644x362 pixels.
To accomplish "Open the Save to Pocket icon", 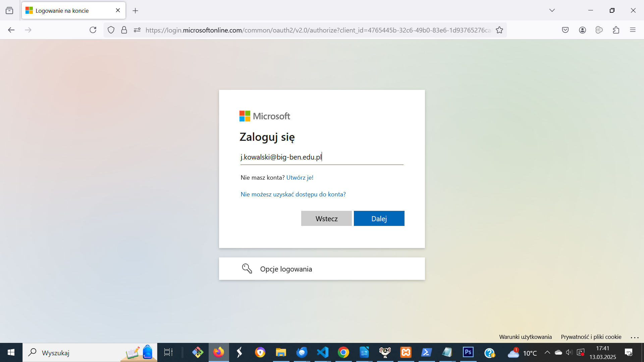I will (x=565, y=30).
